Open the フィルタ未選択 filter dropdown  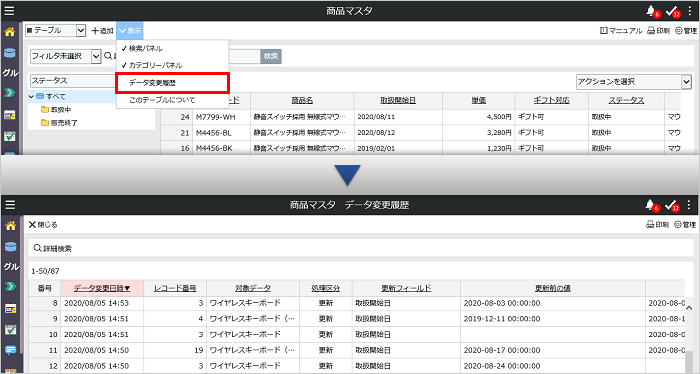coord(66,56)
